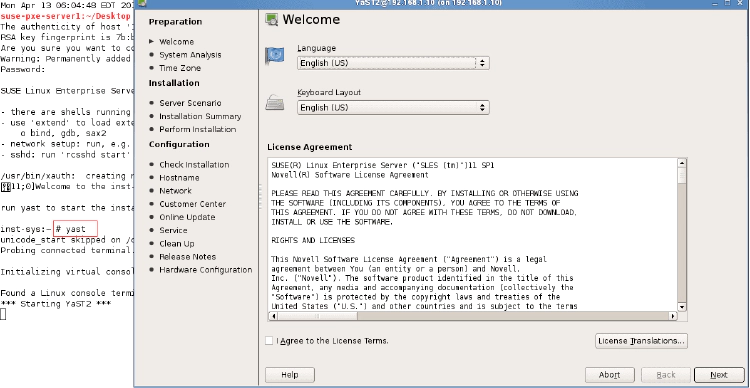Viewport: 750px width, 388px height.
Task: Select the Welcome step in sidebar
Action: pos(176,42)
